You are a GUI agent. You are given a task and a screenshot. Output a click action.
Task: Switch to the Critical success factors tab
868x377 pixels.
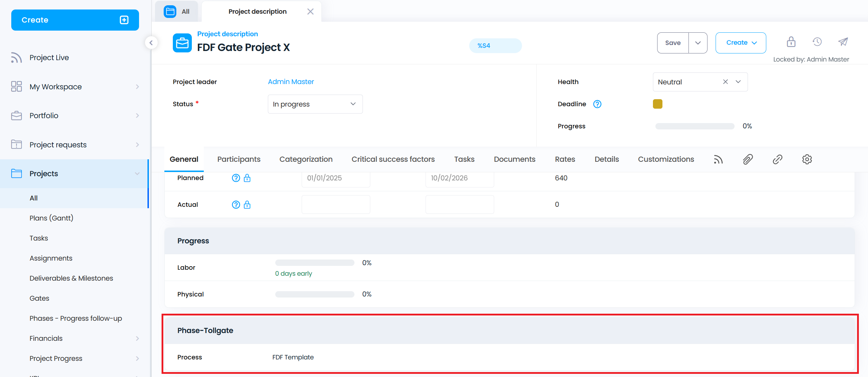[393, 159]
